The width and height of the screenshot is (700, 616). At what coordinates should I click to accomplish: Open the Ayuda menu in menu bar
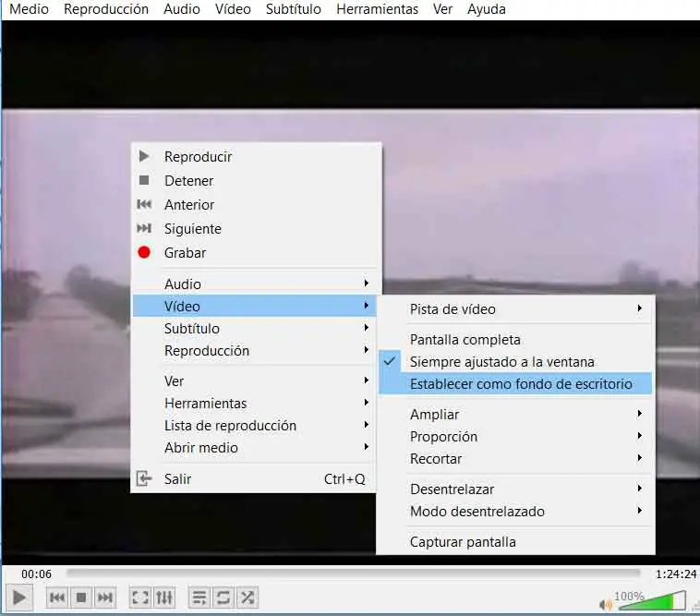[x=486, y=9]
